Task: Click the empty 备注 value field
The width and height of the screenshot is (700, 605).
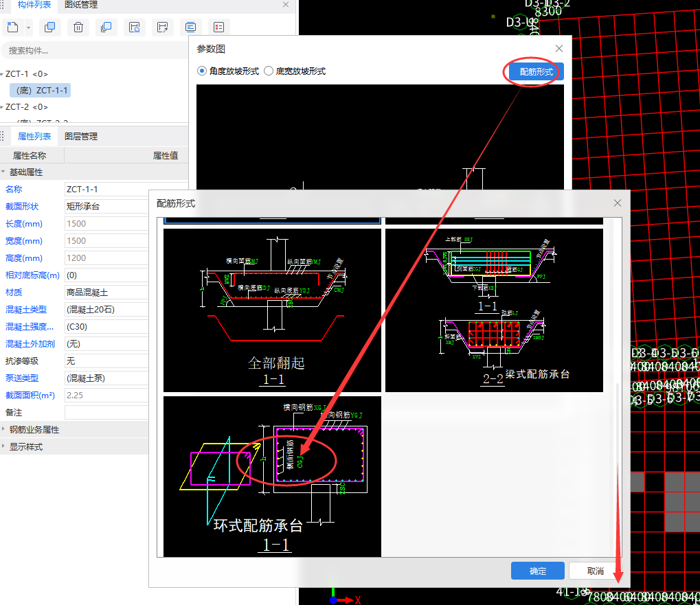Action: point(106,412)
